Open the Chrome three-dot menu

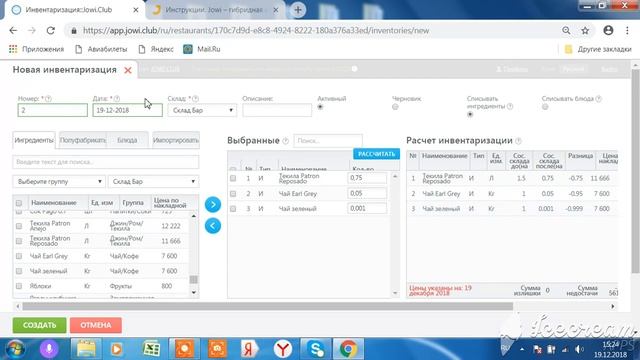(x=627, y=31)
